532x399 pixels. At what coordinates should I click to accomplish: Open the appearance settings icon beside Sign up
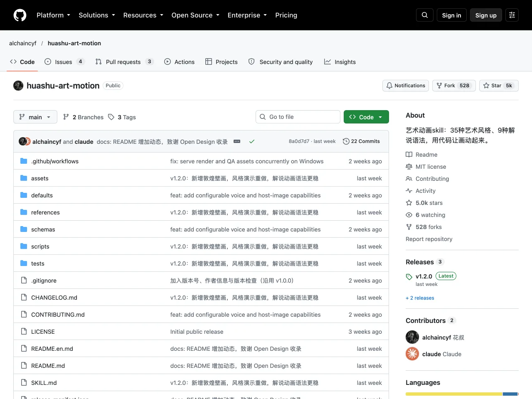(x=512, y=15)
